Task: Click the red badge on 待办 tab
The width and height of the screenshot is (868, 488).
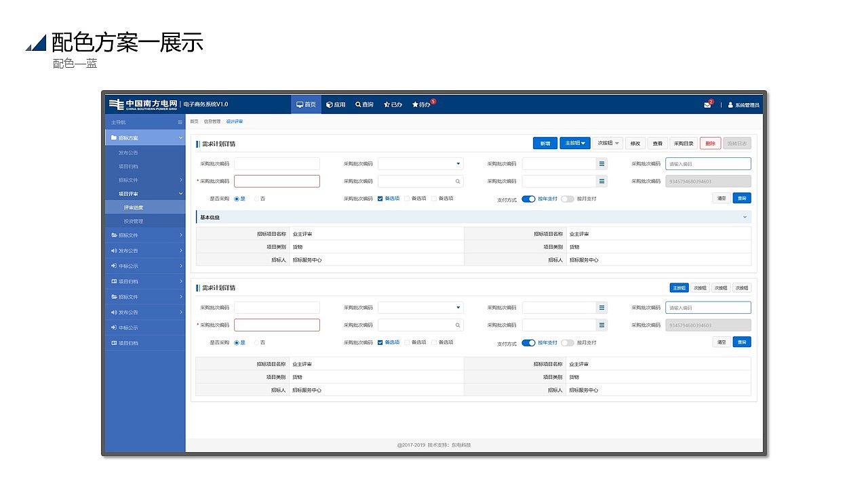Action: click(x=433, y=101)
